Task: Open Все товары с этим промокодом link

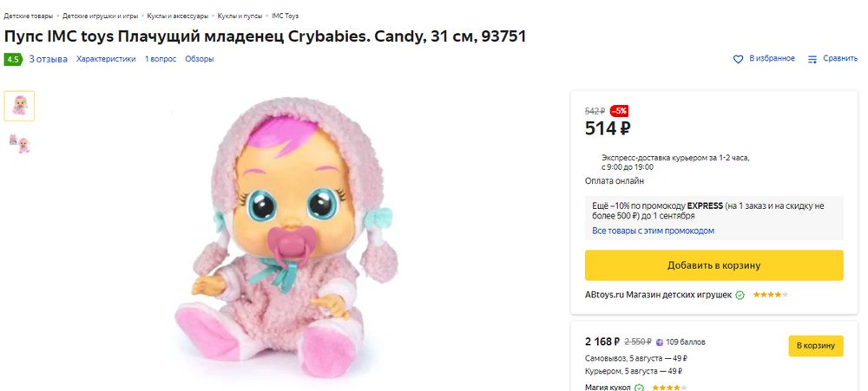Action: pyautogui.click(x=653, y=231)
